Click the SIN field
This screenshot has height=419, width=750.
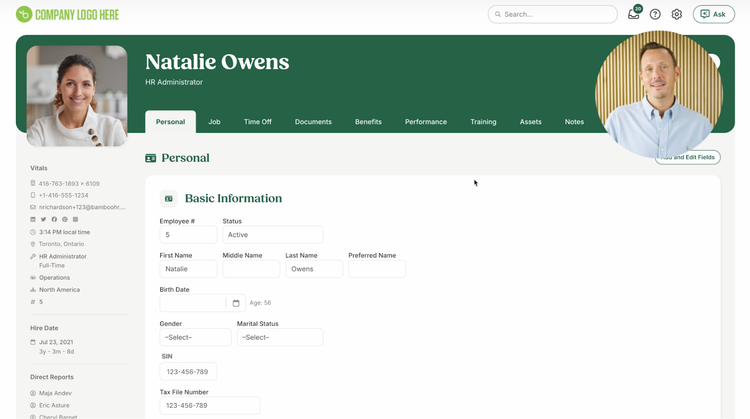click(x=188, y=372)
